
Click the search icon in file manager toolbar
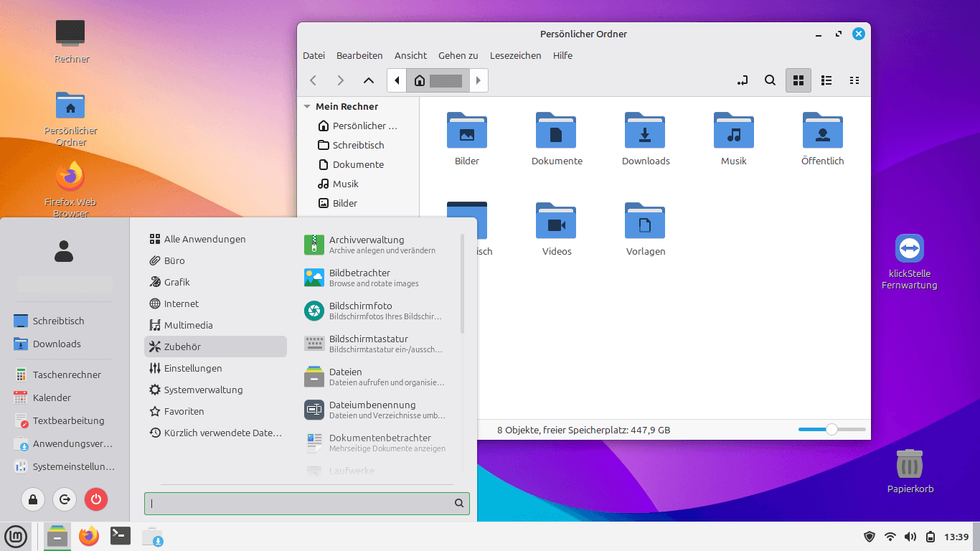point(770,80)
